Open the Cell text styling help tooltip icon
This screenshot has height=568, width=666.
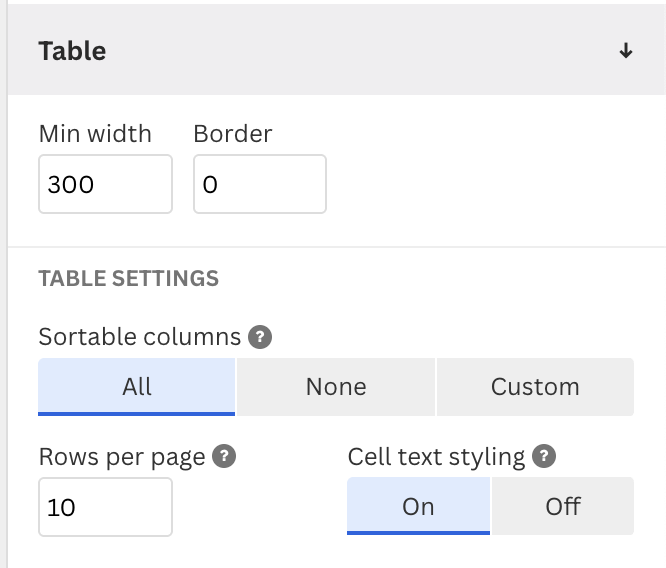544,457
